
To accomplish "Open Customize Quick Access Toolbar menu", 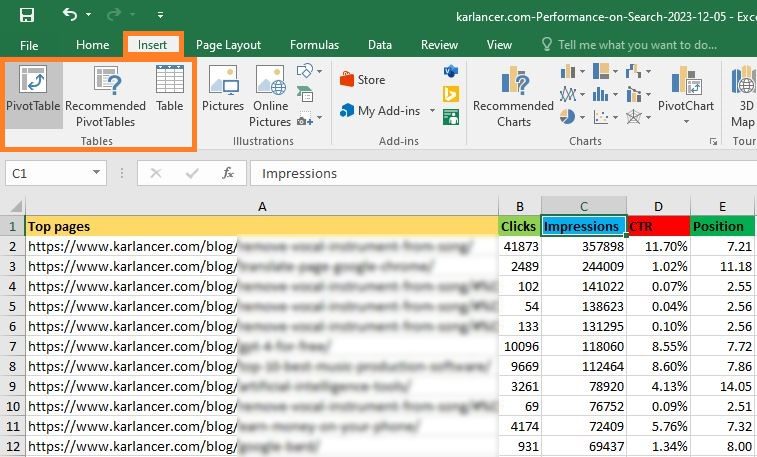I will point(160,15).
